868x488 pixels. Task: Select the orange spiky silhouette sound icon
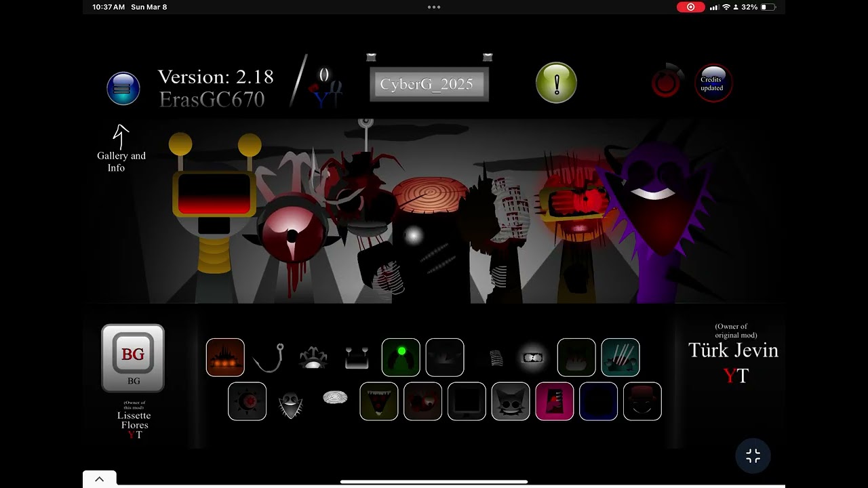point(225,357)
